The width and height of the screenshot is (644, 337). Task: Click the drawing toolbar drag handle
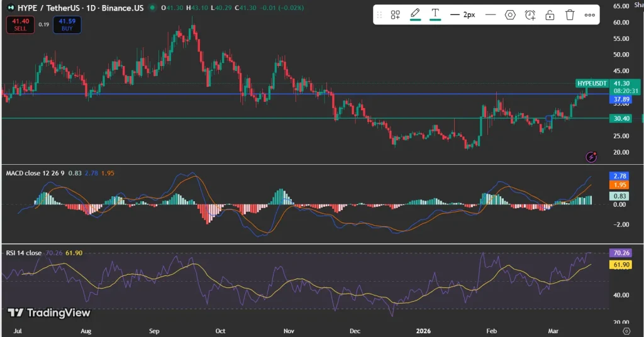pos(379,15)
